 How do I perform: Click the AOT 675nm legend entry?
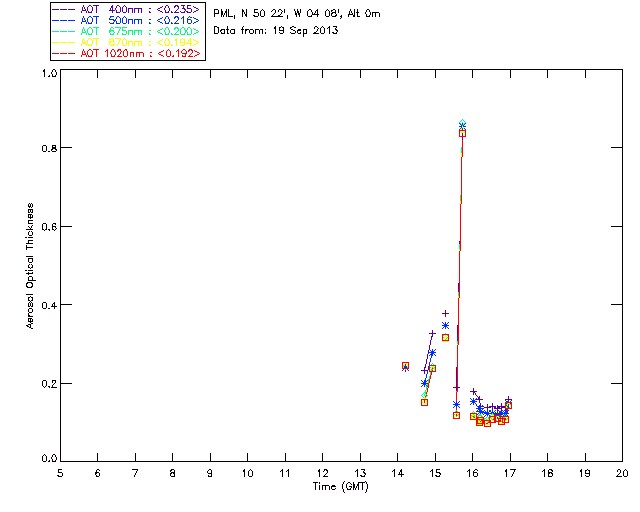pyautogui.click(x=127, y=31)
